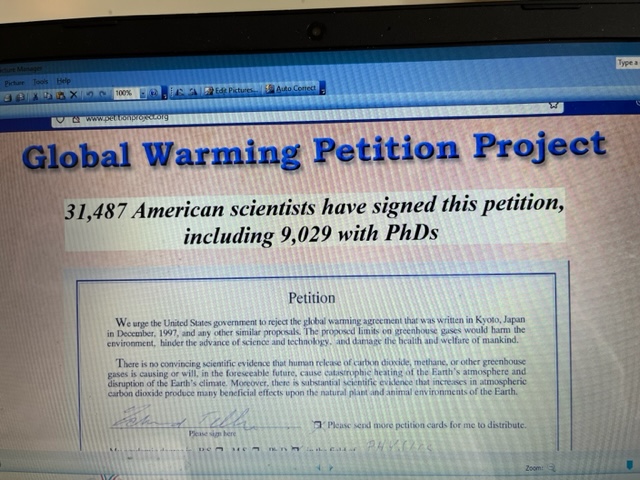The image size is (640, 480).
Task: Open the Edit Pictures pane
Action: coord(231,90)
